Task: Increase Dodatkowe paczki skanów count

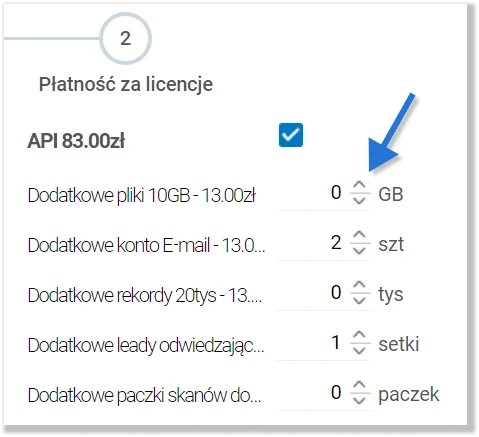Action: pos(359,385)
